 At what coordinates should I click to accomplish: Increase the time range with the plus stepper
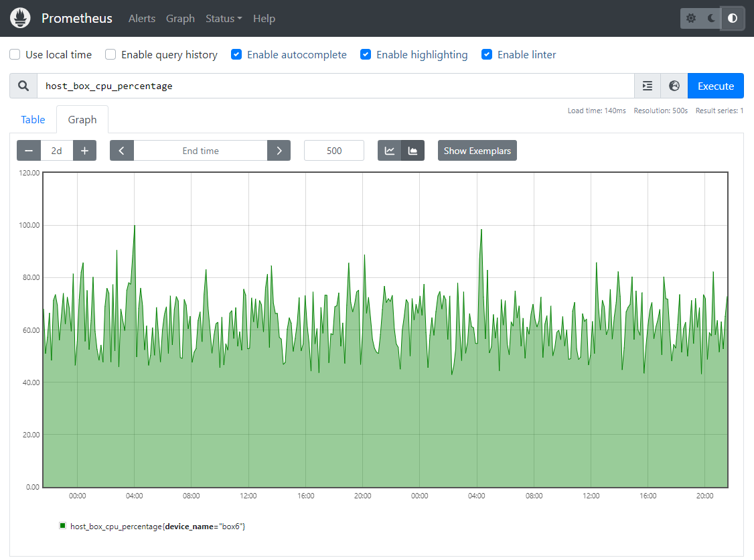(84, 150)
